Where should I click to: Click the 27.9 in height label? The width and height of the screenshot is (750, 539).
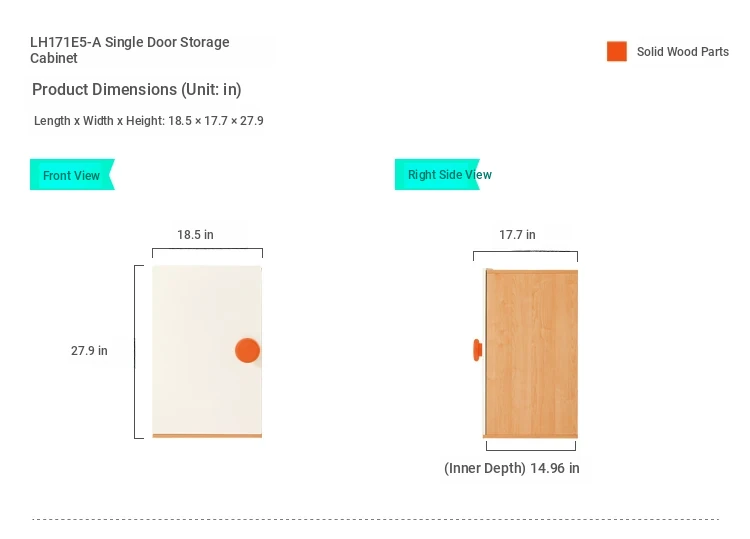tap(89, 351)
